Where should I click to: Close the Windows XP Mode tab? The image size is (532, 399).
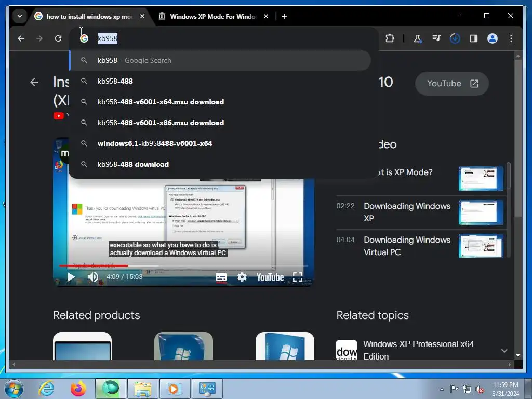(266, 16)
